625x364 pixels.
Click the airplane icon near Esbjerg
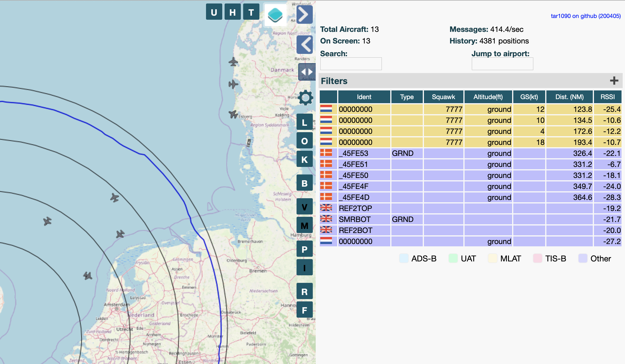(x=233, y=114)
